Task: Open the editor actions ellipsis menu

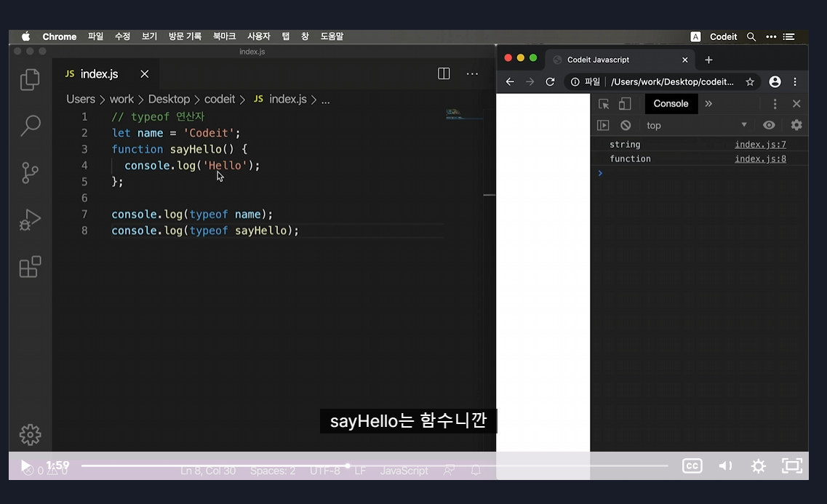Action: pos(472,73)
